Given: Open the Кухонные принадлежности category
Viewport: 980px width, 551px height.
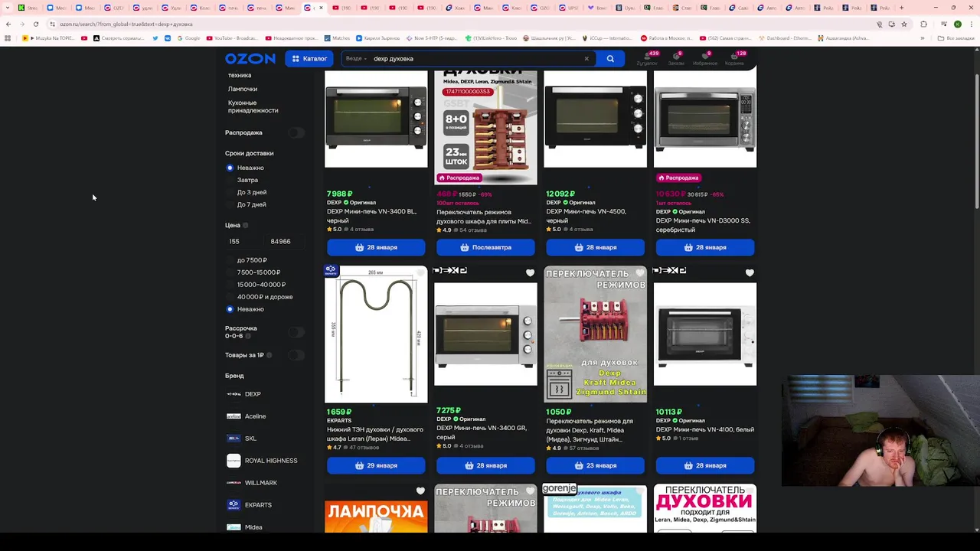Looking at the screenshot, I should click(253, 106).
